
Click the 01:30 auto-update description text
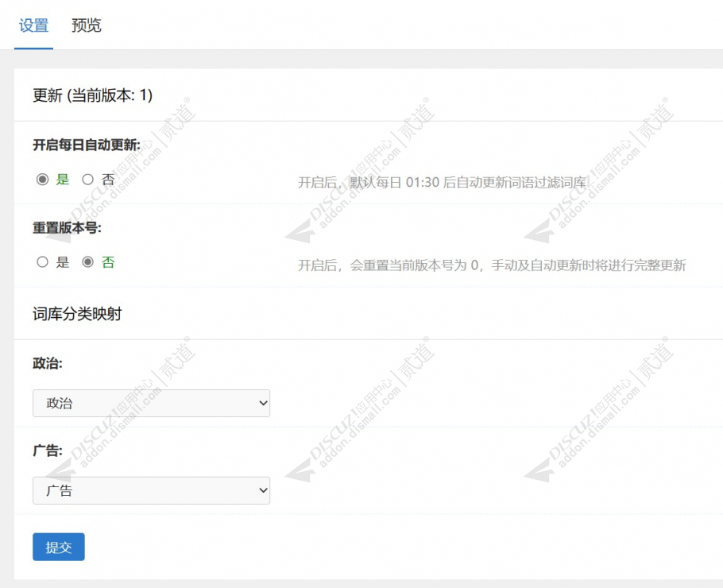click(443, 183)
